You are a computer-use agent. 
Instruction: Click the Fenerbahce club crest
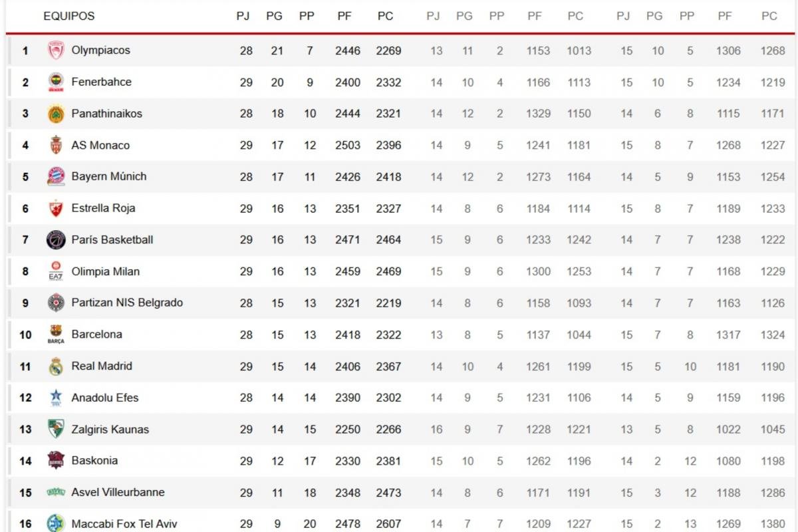click(56, 82)
